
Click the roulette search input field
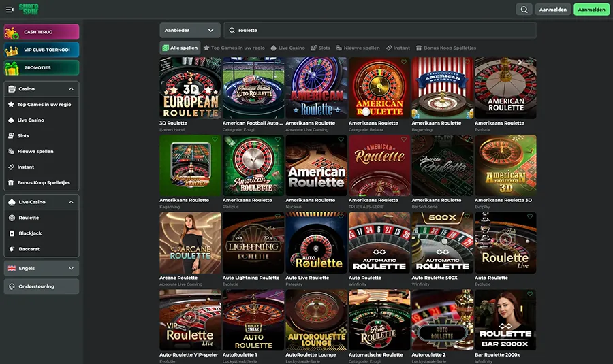(x=380, y=30)
